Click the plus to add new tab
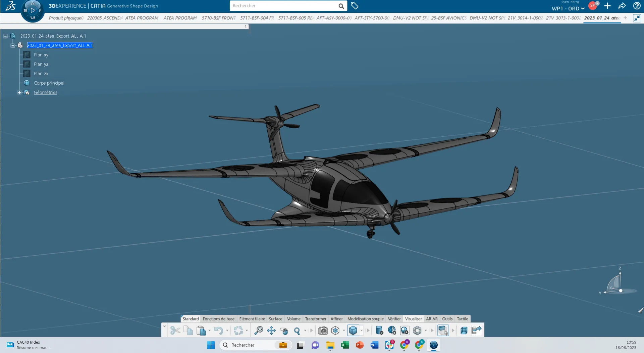This screenshot has width=644, height=353. pos(625,18)
